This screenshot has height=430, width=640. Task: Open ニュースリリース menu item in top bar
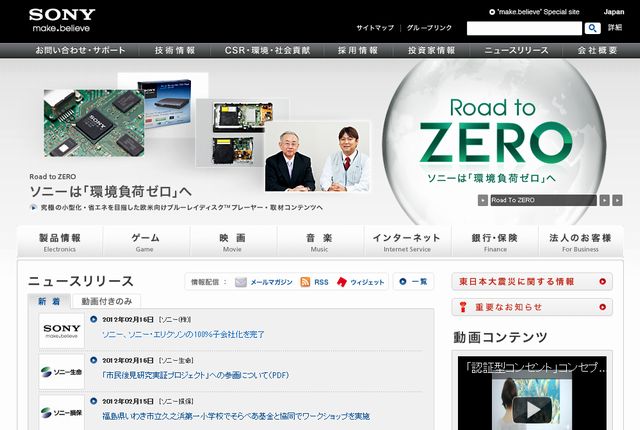[516, 51]
